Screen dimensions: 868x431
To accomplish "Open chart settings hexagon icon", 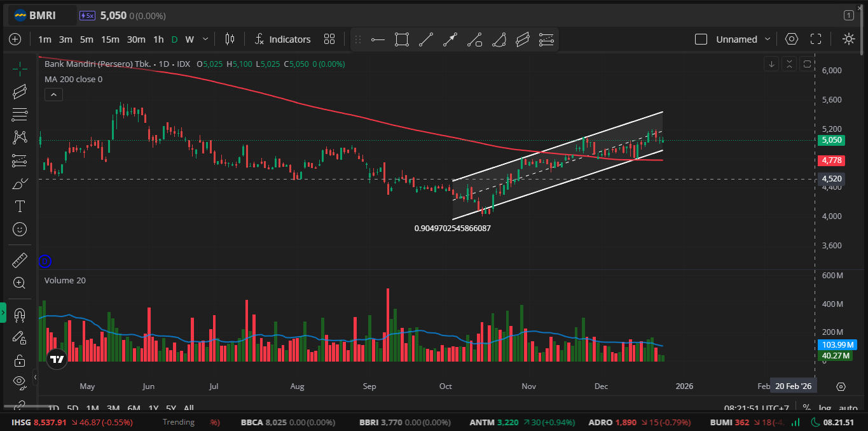I will click(x=791, y=39).
